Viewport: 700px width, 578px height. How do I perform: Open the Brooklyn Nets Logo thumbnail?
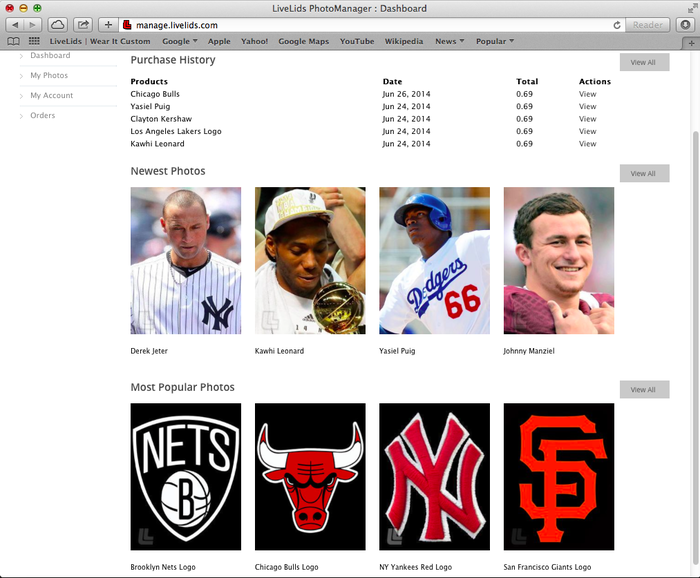pos(186,477)
